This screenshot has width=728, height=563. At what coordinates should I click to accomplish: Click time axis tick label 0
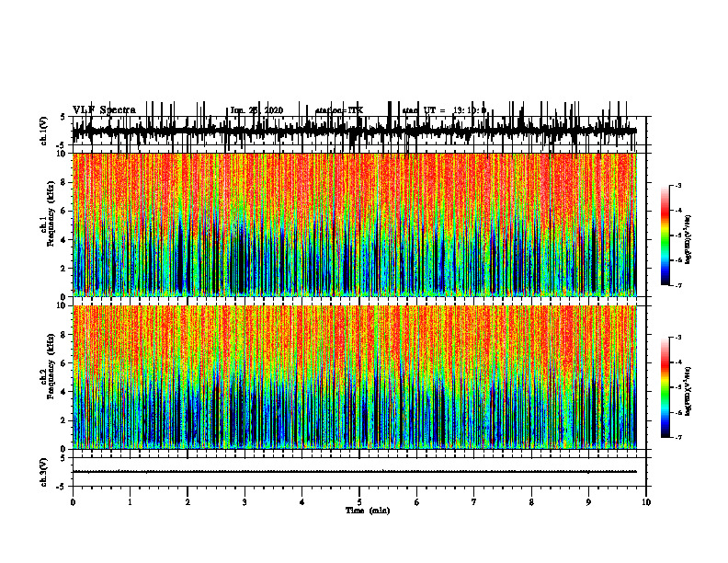[73, 501]
